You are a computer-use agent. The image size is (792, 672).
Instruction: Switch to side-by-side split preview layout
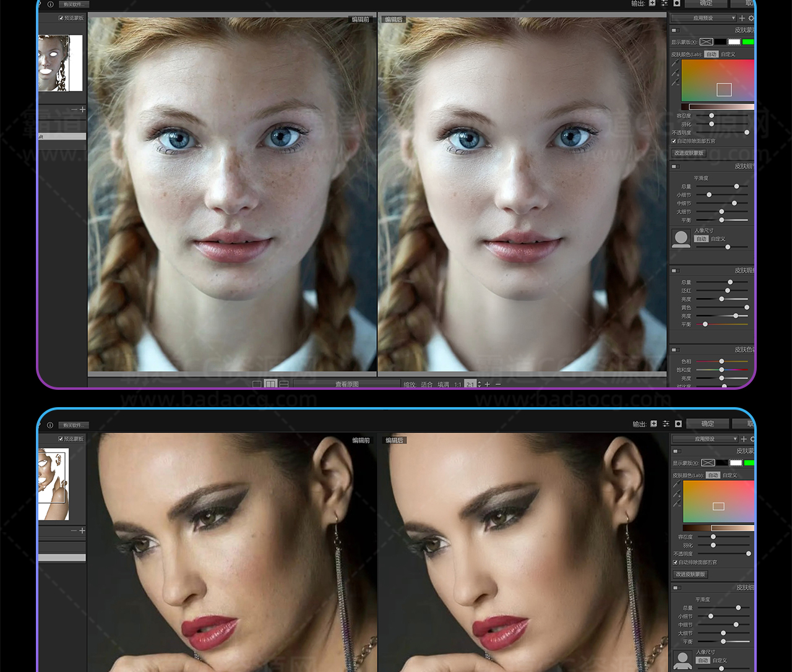click(x=270, y=384)
